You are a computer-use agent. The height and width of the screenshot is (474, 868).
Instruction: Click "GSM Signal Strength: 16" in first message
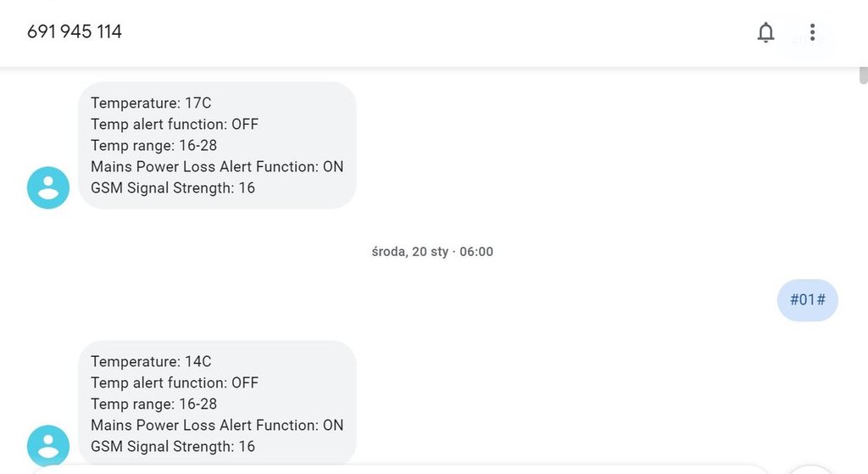pyautogui.click(x=173, y=188)
